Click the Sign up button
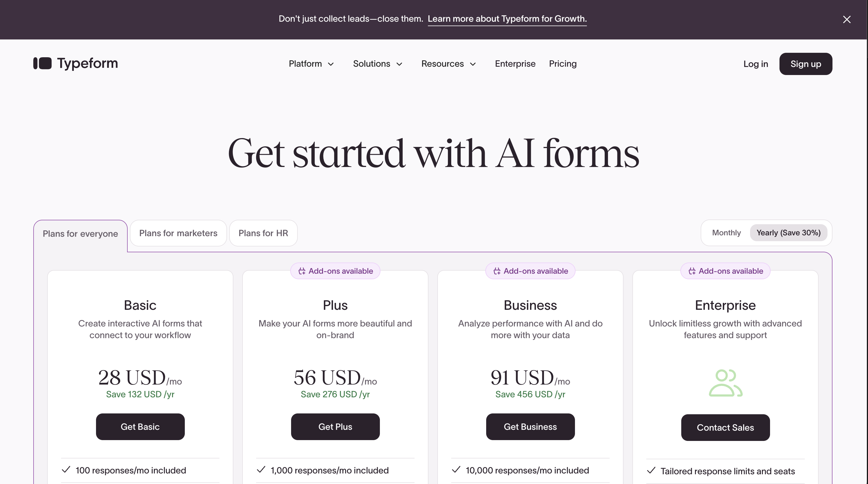Screen dimensions: 868x484 click(806, 64)
